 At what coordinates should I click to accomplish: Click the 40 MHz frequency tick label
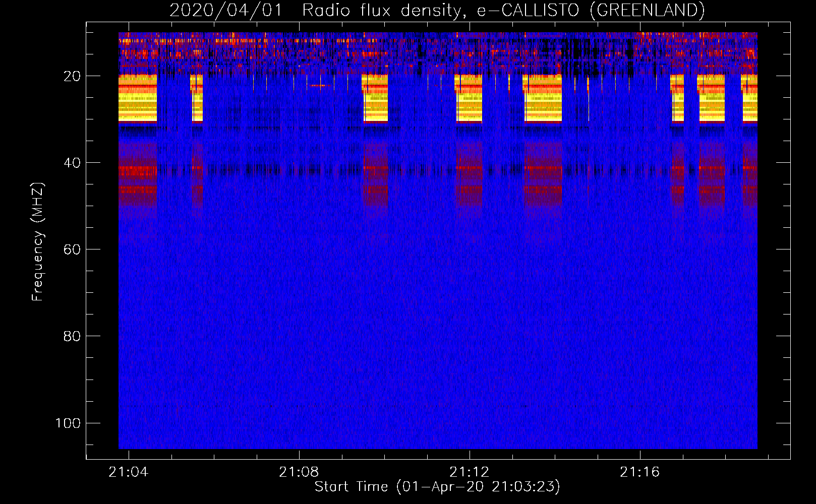click(72, 163)
